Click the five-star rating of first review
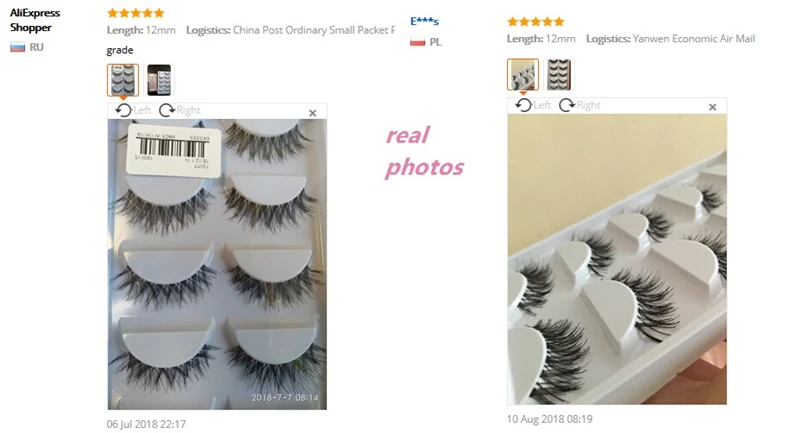 [x=136, y=13]
